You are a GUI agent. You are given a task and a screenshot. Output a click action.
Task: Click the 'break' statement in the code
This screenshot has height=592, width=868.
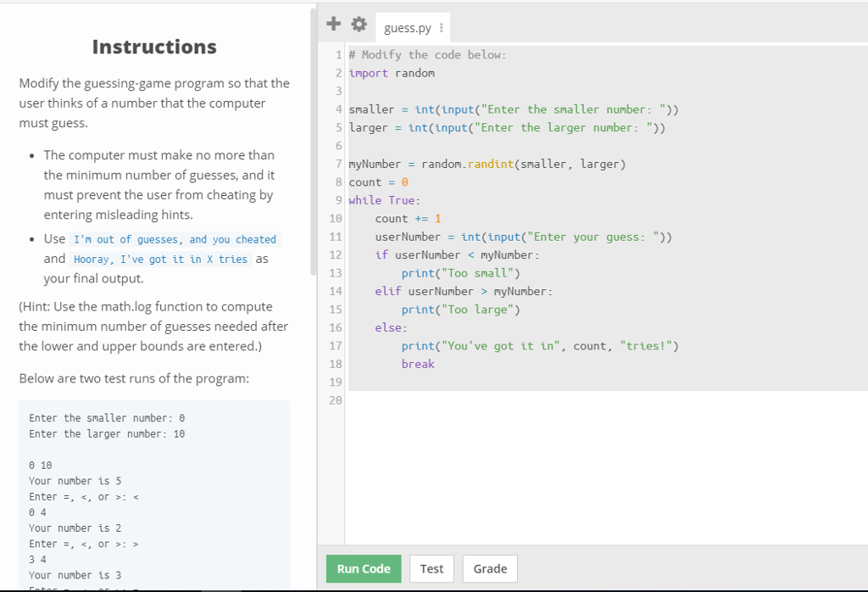click(418, 364)
